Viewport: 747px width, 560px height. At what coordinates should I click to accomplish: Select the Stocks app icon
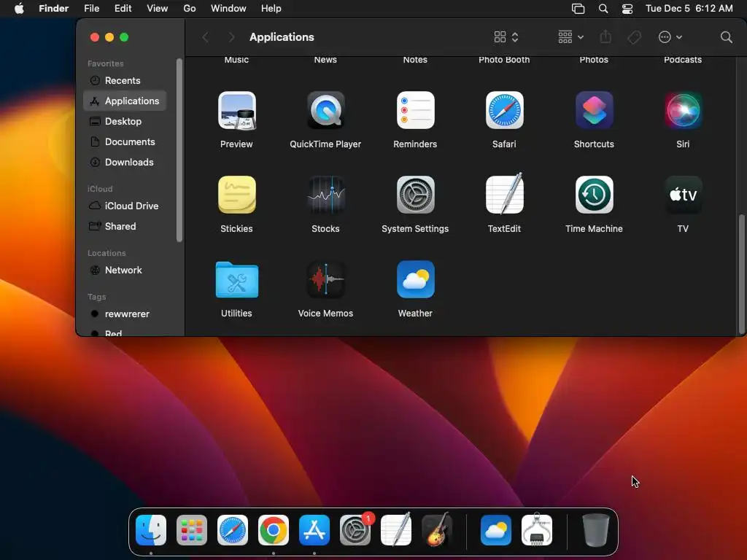pyautogui.click(x=326, y=195)
